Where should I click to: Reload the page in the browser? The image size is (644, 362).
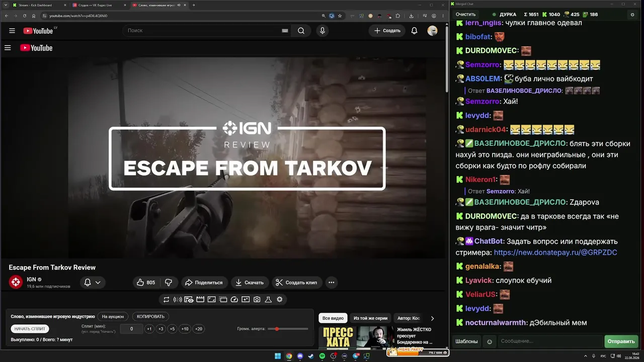[24, 16]
